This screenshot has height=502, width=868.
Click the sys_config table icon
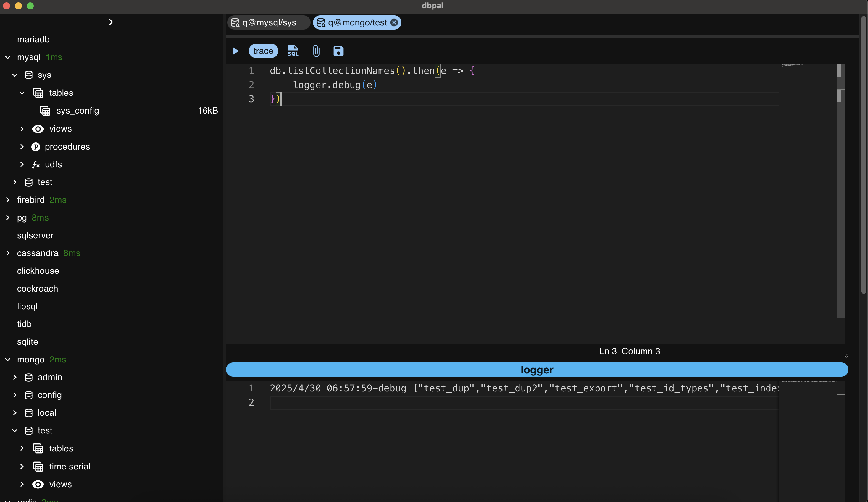[45, 111]
